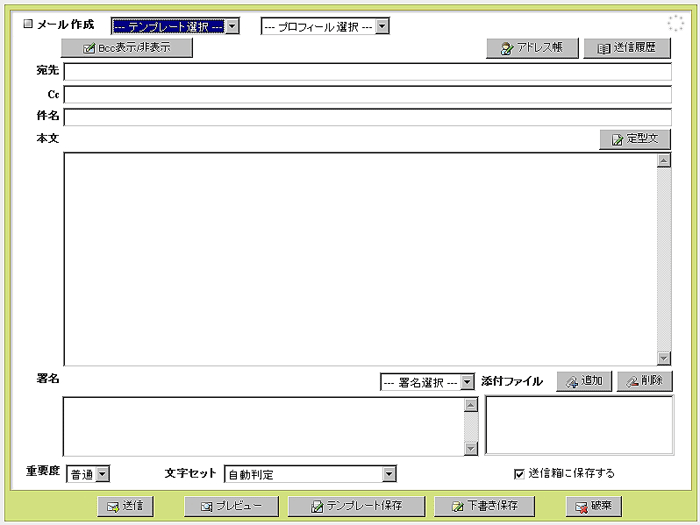This screenshot has height=525, width=700.
Task: Click the 定型文 boilerplate button
Action: click(x=635, y=139)
